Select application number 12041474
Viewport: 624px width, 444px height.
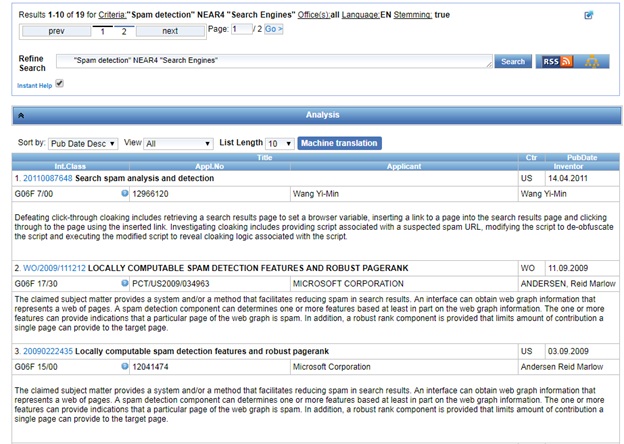(x=150, y=367)
